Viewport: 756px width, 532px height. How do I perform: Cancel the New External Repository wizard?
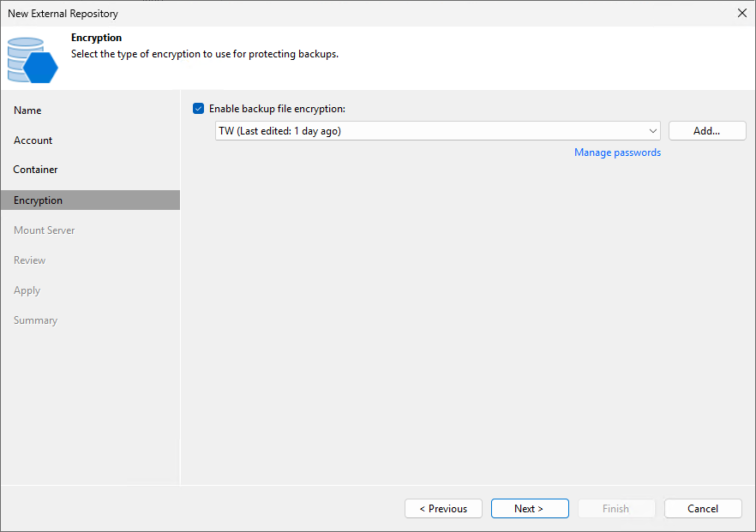tap(703, 508)
